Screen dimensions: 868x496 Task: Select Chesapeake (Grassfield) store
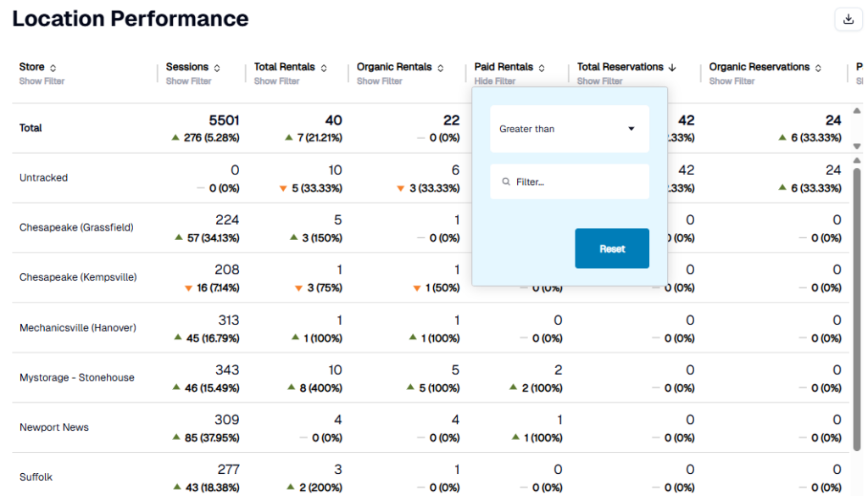pyautogui.click(x=76, y=227)
